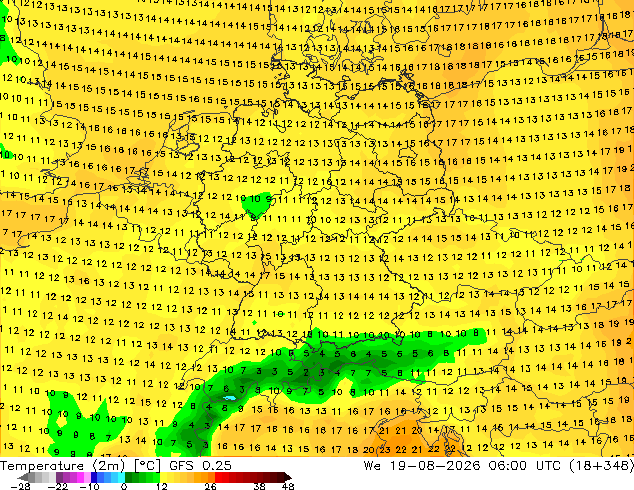Click the '48' legend scale label
634x490 pixels.
[x=288, y=486]
